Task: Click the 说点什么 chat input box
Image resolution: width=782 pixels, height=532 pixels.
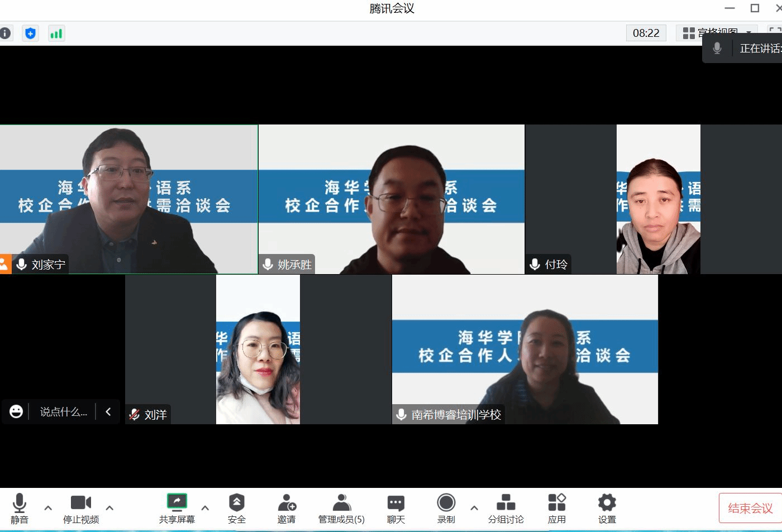Action: coord(63,412)
